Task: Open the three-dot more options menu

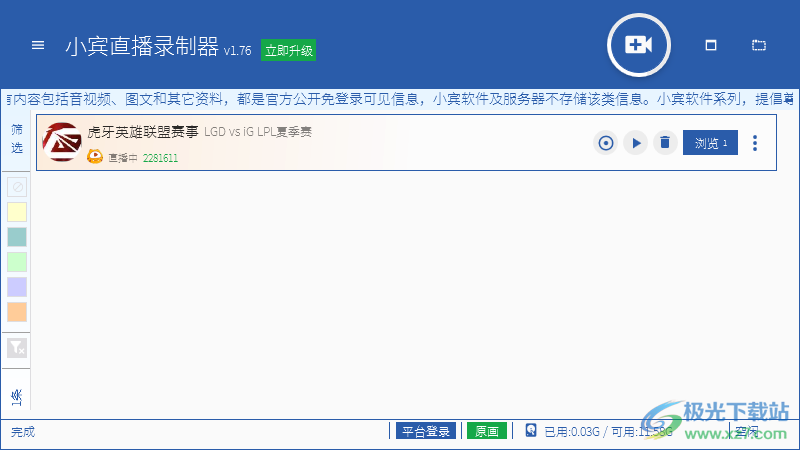Action: click(x=755, y=143)
